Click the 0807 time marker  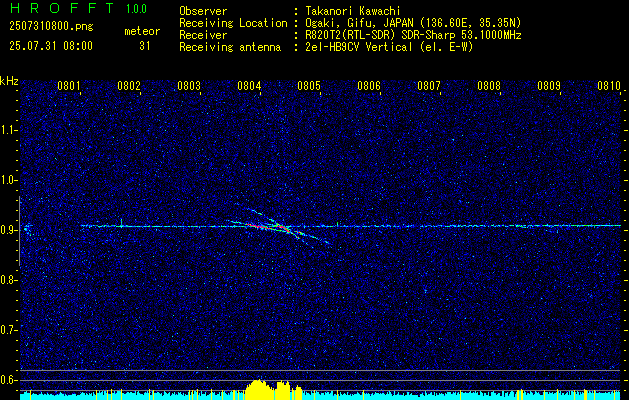click(429, 85)
